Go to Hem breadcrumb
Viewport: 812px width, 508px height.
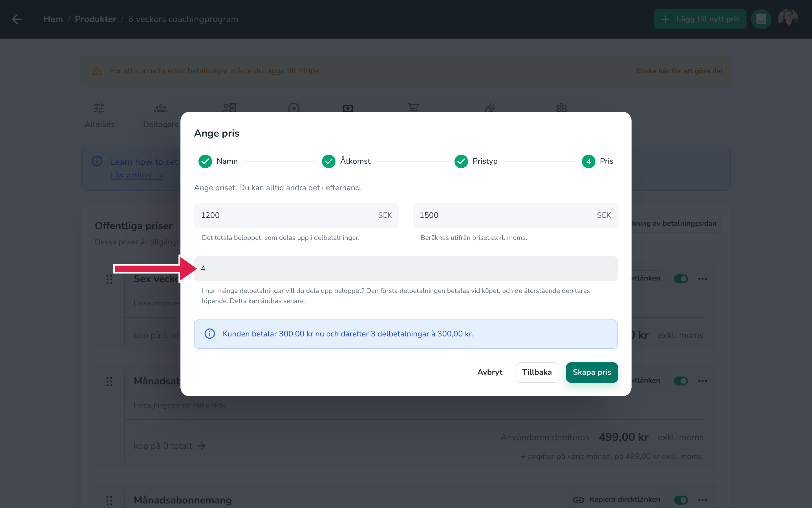pos(53,19)
